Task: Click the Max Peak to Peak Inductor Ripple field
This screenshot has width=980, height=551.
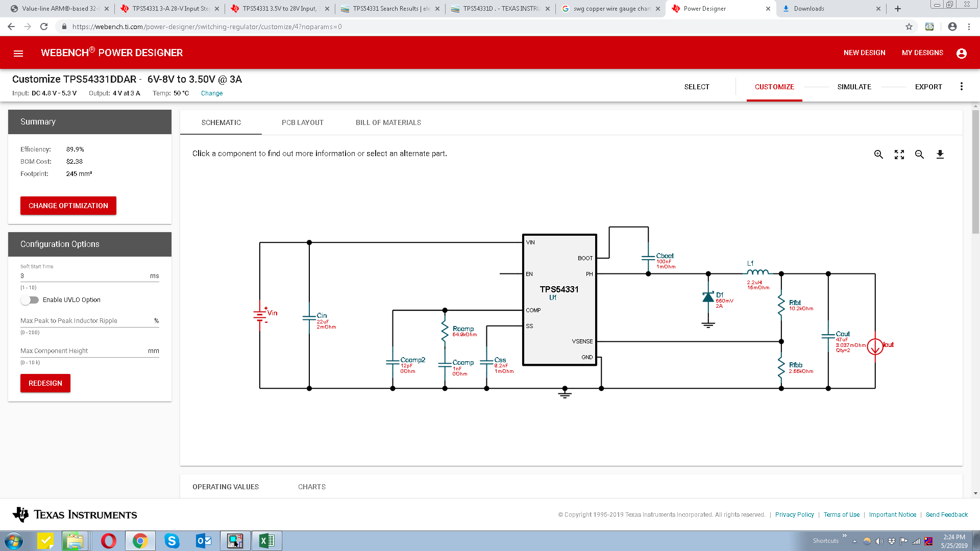Action: point(90,321)
